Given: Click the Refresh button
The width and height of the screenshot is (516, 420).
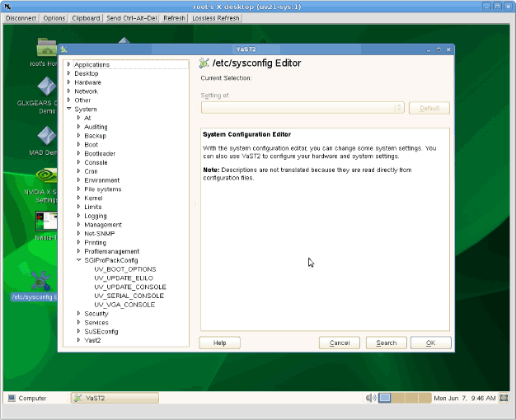Looking at the screenshot, I should point(175,18).
